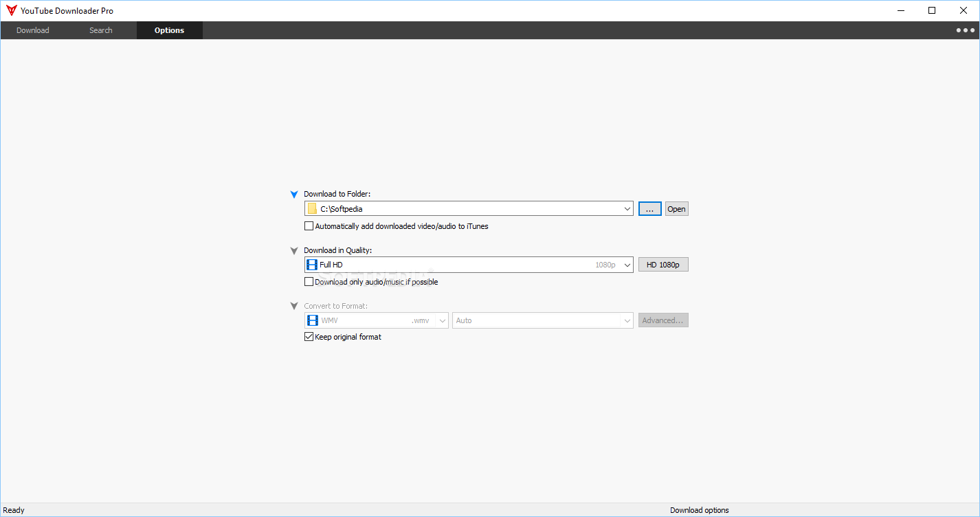Click the Full HD film icon
The height and width of the screenshot is (517, 980).
312,265
